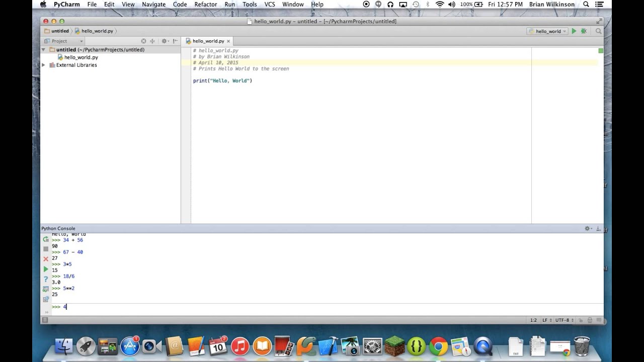Click the console history icon below variables
The image size is (644, 362).
(46, 299)
